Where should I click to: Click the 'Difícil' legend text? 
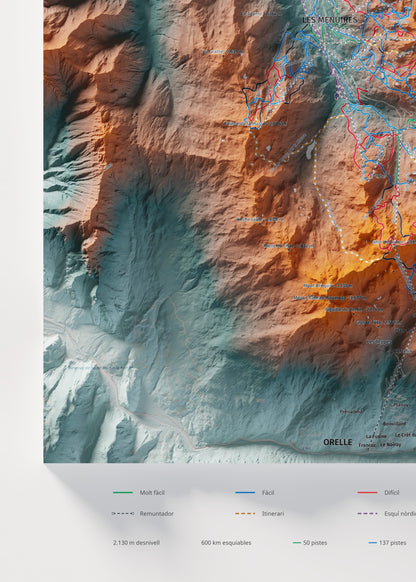pos(392,493)
